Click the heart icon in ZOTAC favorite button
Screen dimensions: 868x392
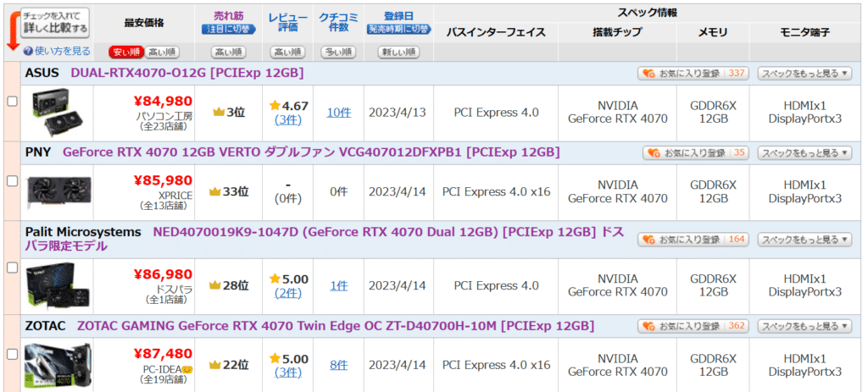[647, 326]
